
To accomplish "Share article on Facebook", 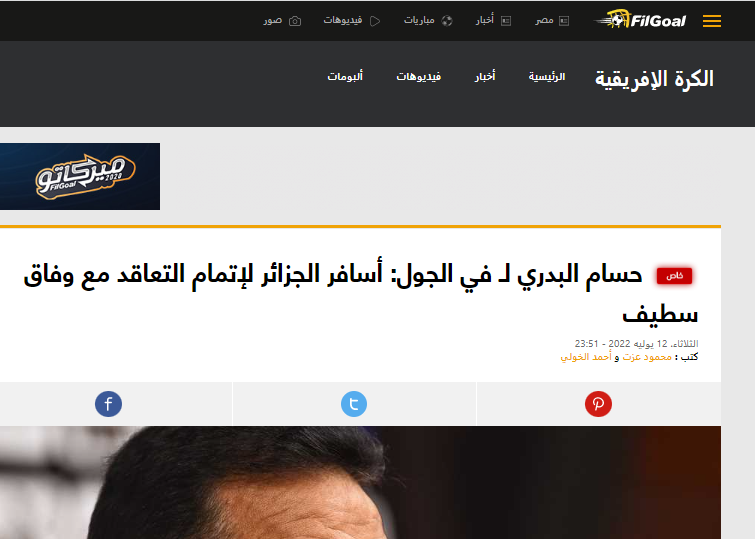I will click(108, 404).
